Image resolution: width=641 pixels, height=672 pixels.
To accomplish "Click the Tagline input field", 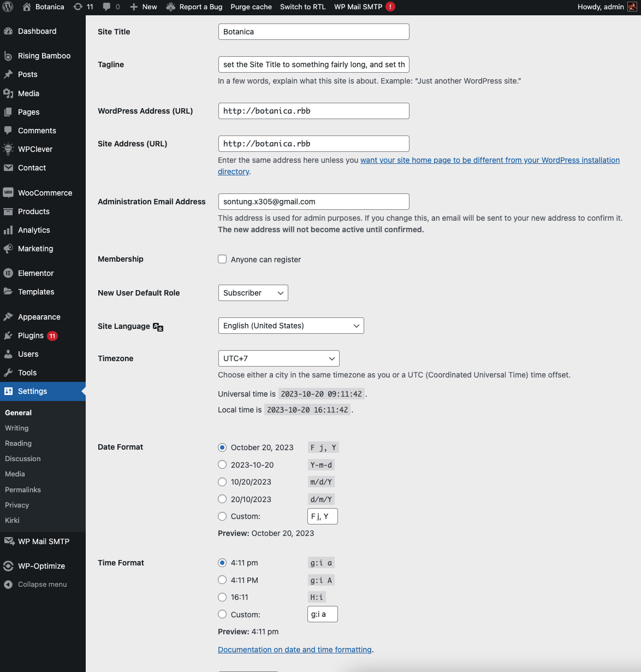I will [x=313, y=64].
